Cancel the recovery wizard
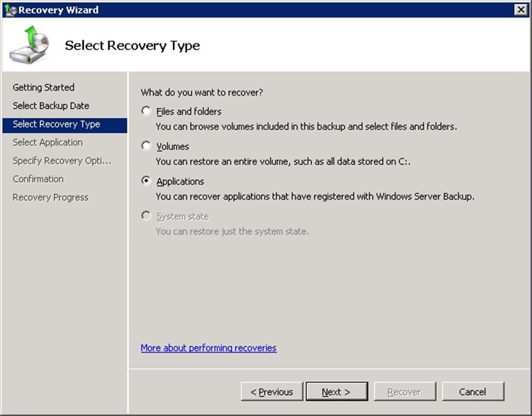The image size is (532, 416). pos(473,392)
